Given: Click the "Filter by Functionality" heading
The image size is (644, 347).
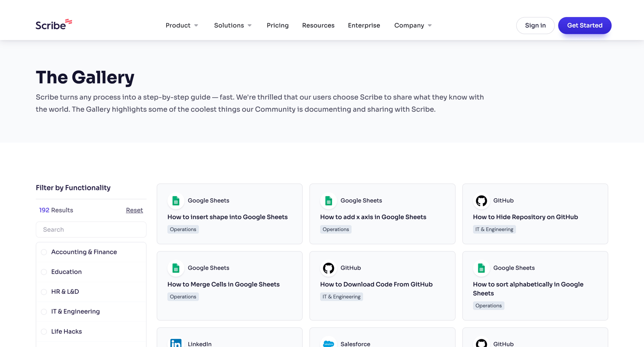Looking at the screenshot, I should click(73, 188).
